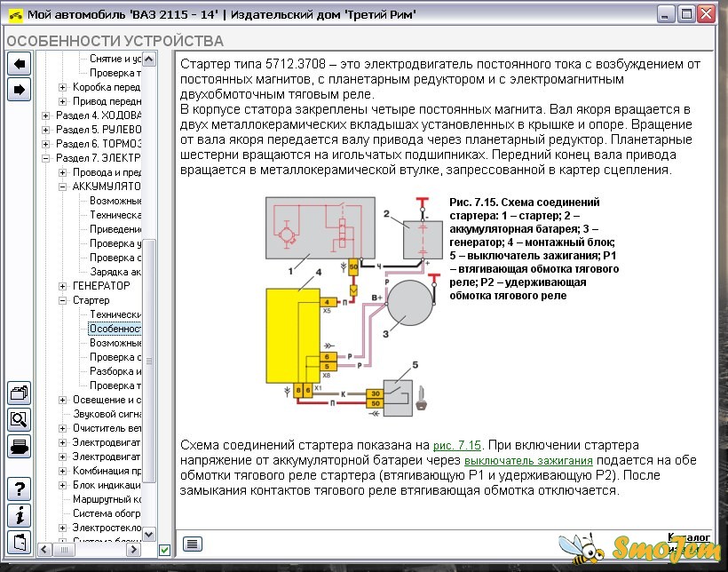728x572 pixels.
Task: Maximize the 'Мой автомобиль' window
Action: (x=685, y=14)
